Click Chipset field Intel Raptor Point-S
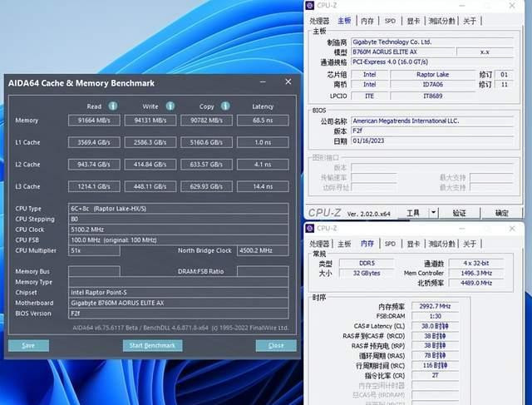The height and width of the screenshot is (405, 532). 179,292
